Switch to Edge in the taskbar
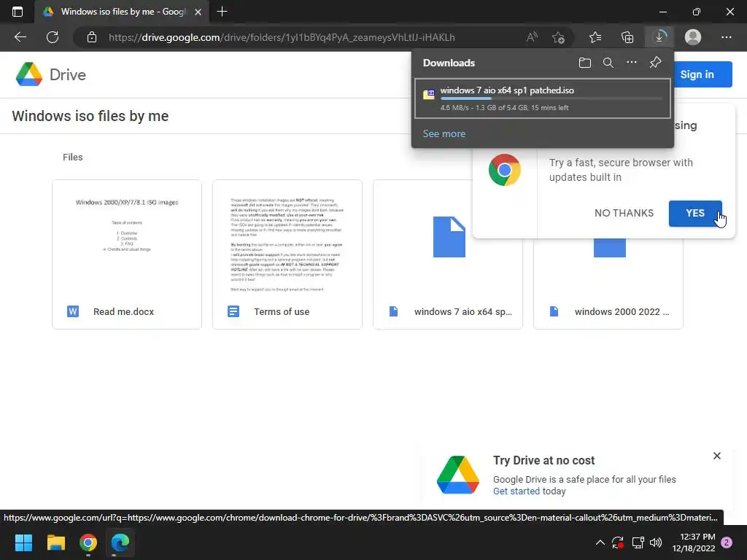 point(120,542)
